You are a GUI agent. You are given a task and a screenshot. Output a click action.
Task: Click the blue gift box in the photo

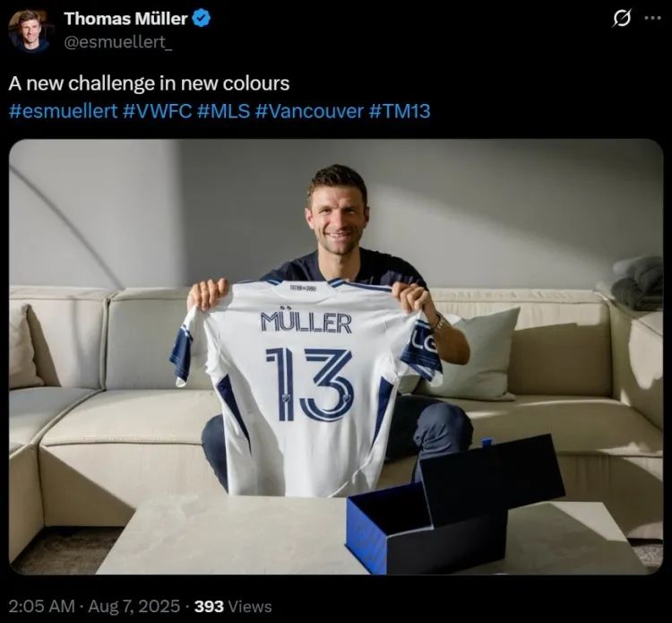(455, 506)
